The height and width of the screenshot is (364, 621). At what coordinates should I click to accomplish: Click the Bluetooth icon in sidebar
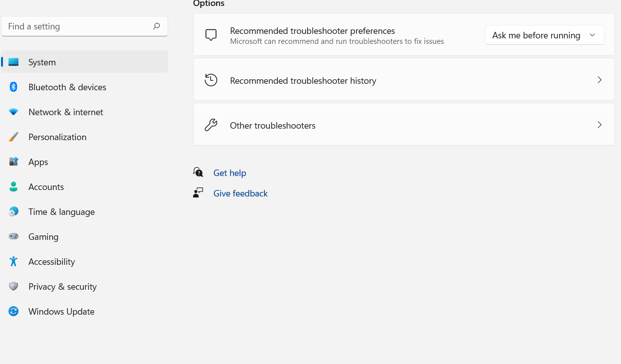[x=13, y=87]
